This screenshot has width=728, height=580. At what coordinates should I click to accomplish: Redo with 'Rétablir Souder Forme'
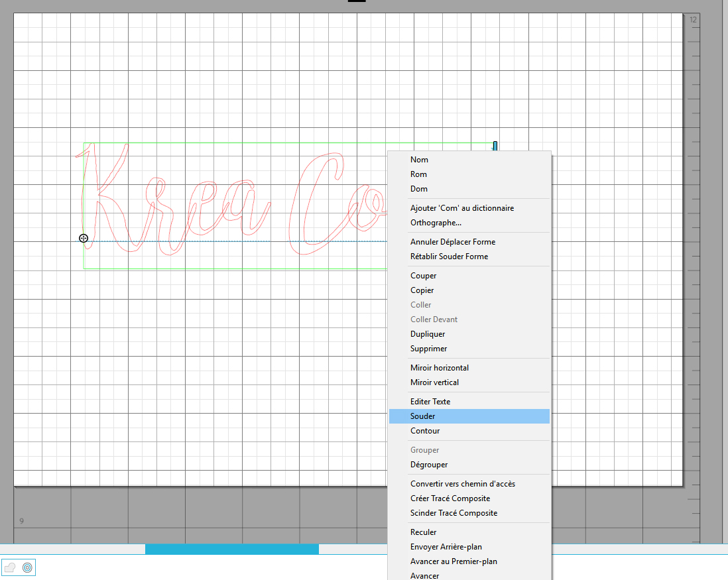click(x=449, y=257)
